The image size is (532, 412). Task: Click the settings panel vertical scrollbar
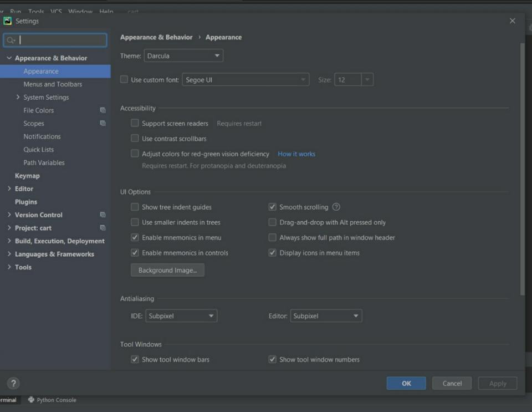click(522, 166)
